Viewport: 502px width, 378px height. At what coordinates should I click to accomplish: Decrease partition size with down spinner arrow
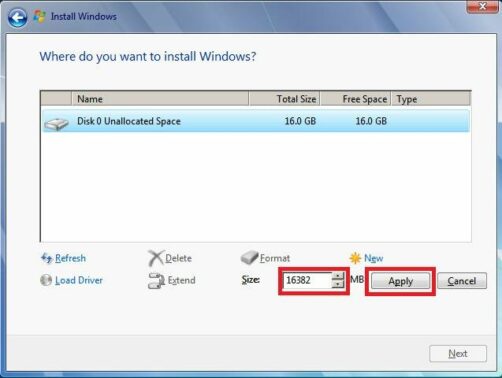pyautogui.click(x=338, y=284)
